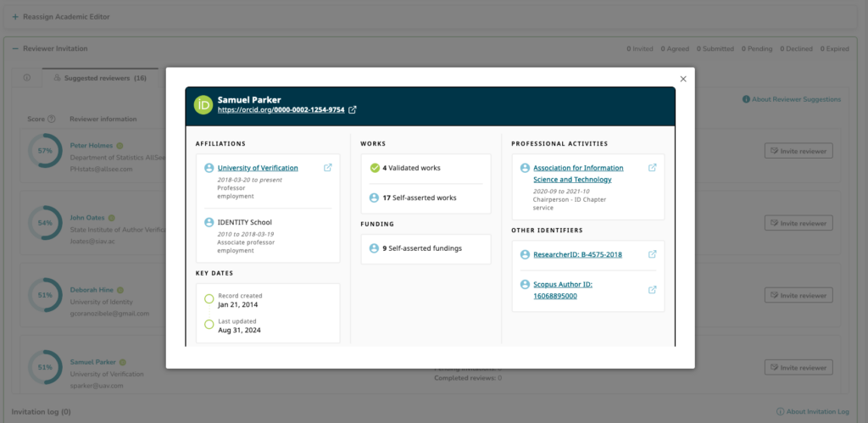
Task: Click ORCID badge next to Samuel Parker in list
Action: coord(122,362)
